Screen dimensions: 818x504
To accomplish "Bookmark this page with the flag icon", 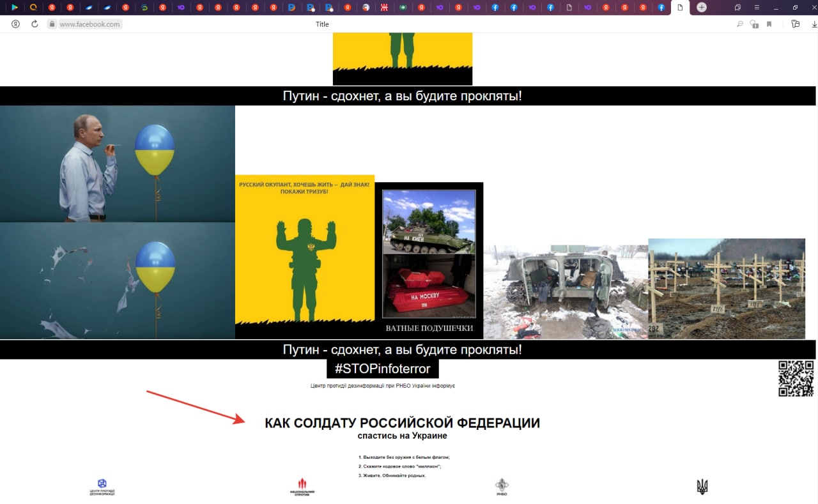I will (x=769, y=24).
